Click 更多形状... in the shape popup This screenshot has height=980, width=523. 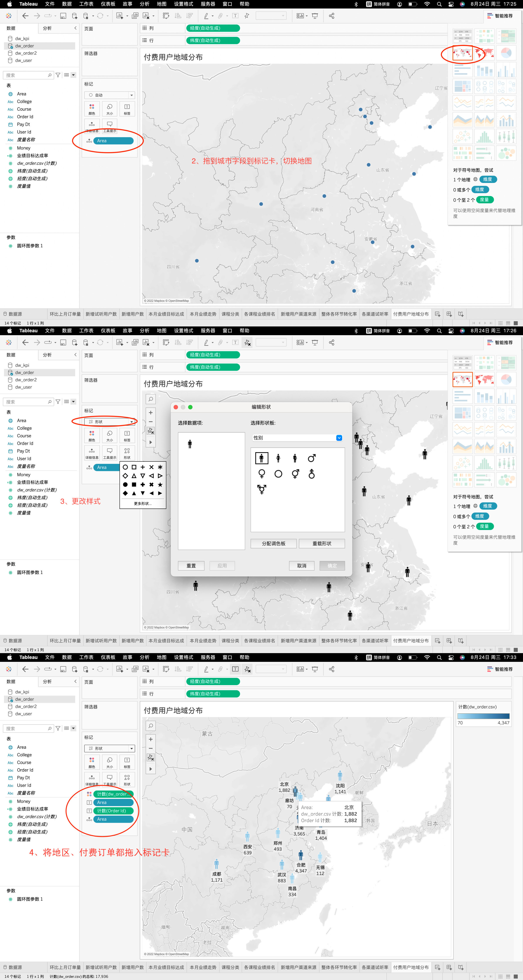(143, 503)
